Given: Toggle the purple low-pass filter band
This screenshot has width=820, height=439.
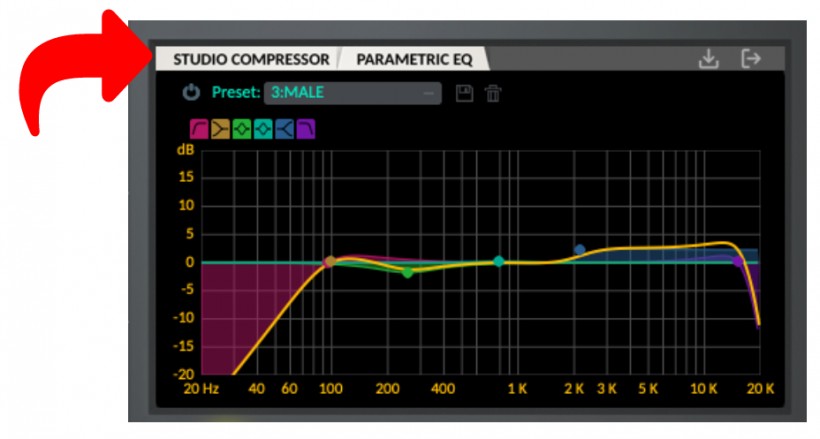Looking at the screenshot, I should (306, 129).
